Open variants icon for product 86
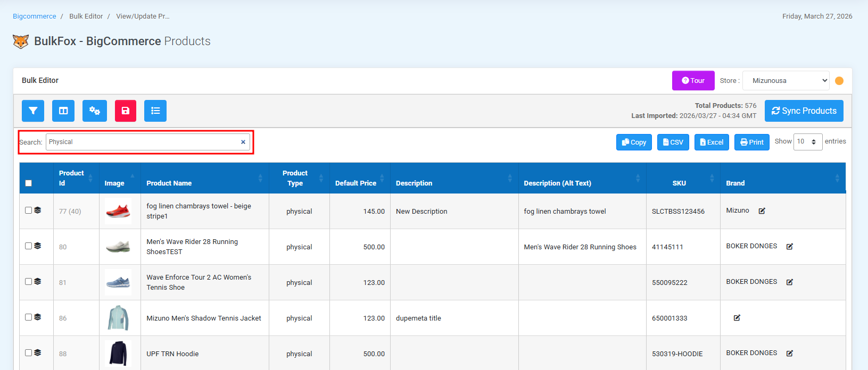868x370 pixels. (x=38, y=317)
